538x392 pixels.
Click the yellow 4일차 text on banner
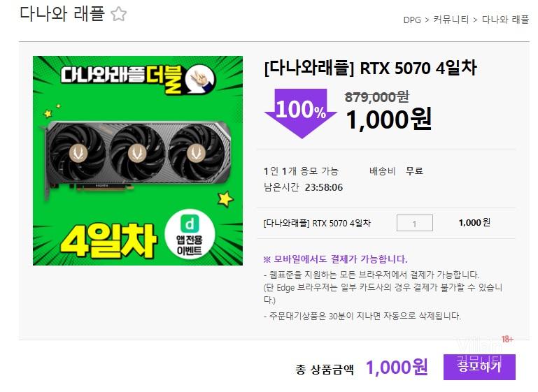pos(108,240)
